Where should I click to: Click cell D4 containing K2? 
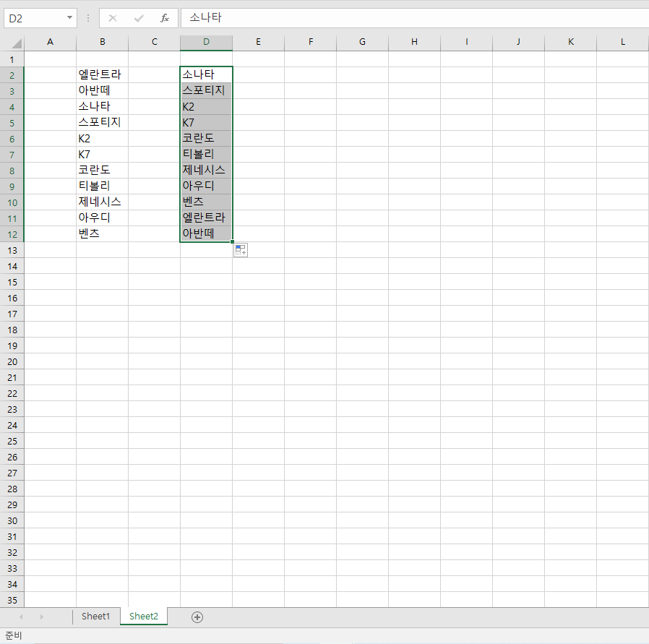point(206,107)
